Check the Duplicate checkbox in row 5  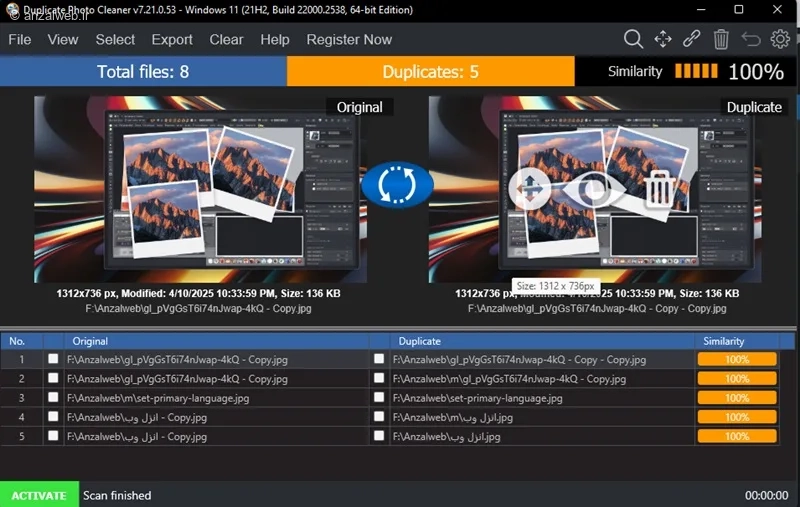379,436
